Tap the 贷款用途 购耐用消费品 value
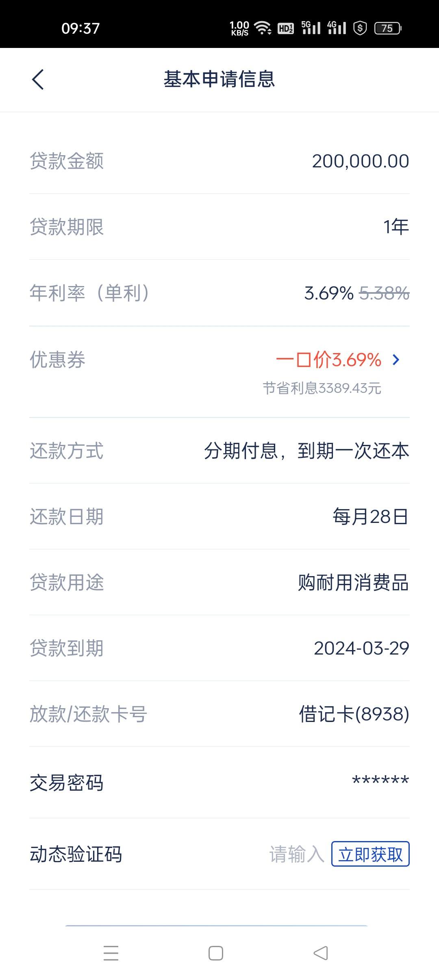The image size is (439, 980). pos(353,583)
